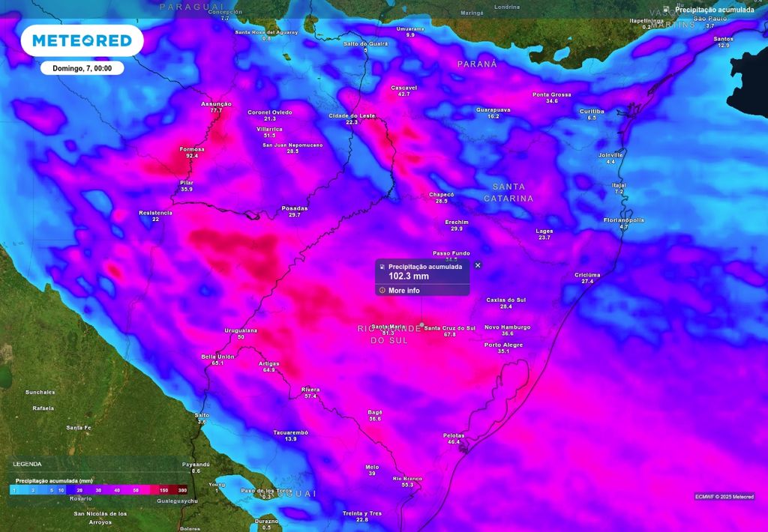Close the 102.3 mm precipitation tooltip
This screenshot has width=768, height=532.
pos(477,265)
